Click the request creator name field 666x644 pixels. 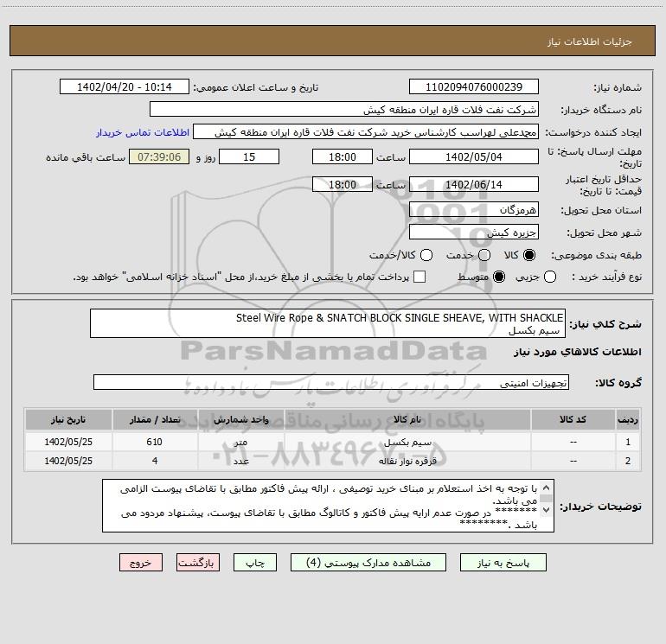(x=366, y=132)
